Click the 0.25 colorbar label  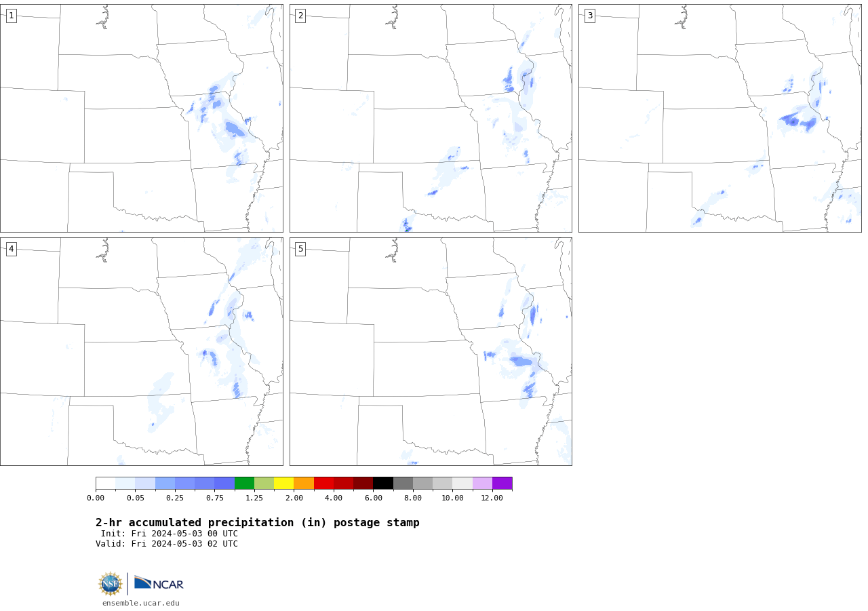(x=175, y=498)
